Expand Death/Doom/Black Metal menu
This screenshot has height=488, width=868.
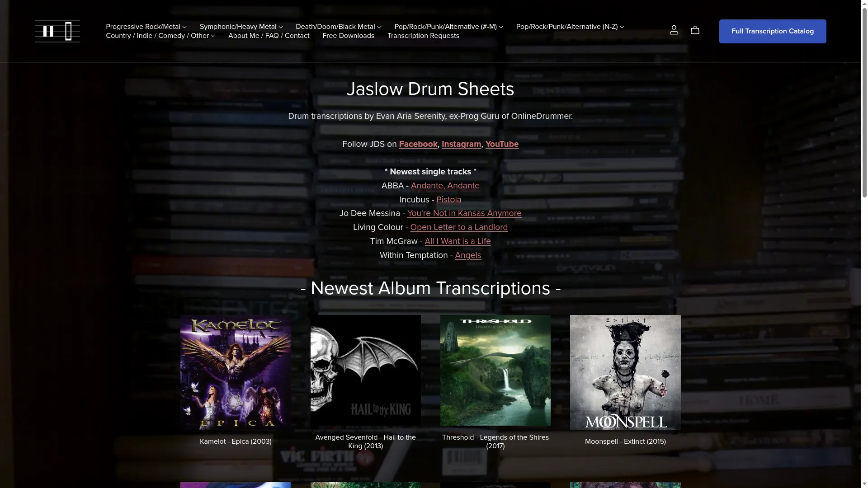click(338, 27)
